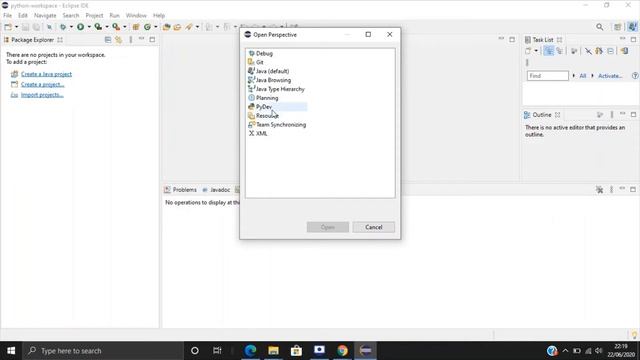Viewport: 640px width, 360px height.
Task: Click the Open Type toolbar icon
Action: click(166, 27)
